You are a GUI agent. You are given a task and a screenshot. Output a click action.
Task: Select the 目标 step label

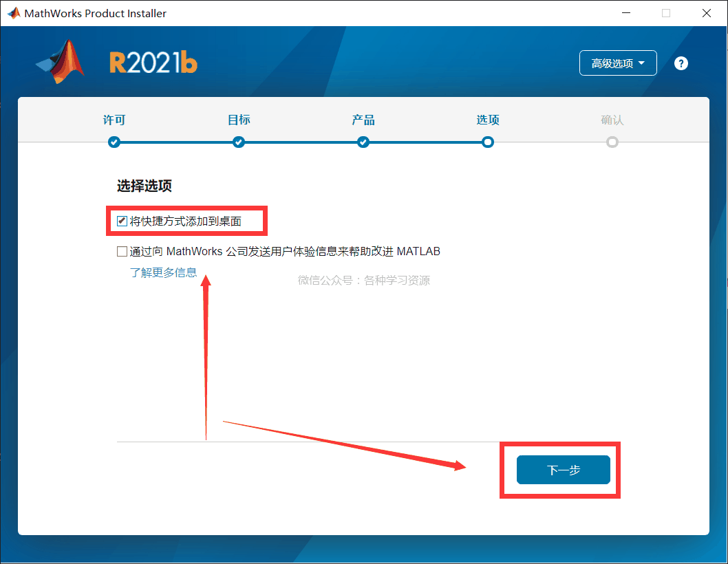pyautogui.click(x=239, y=120)
